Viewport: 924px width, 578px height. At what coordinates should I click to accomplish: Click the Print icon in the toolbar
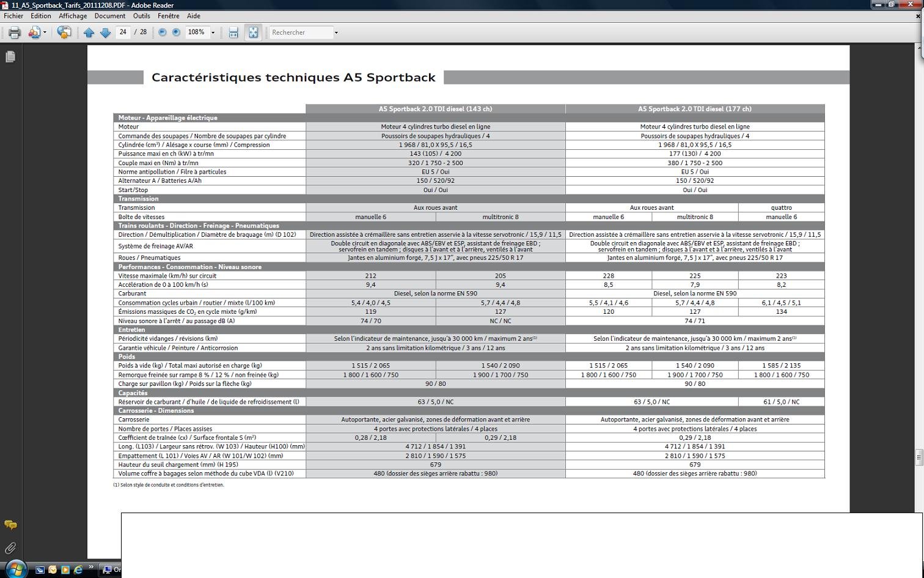[x=15, y=32]
